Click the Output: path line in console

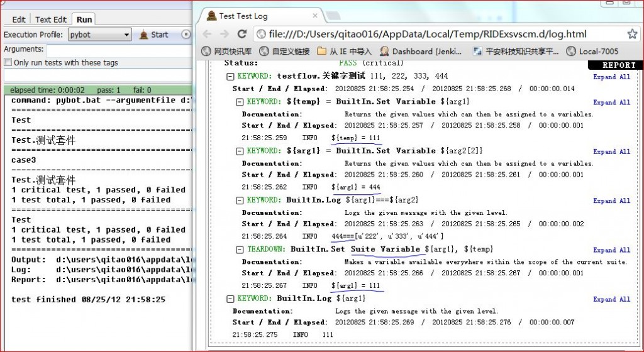coord(101,260)
